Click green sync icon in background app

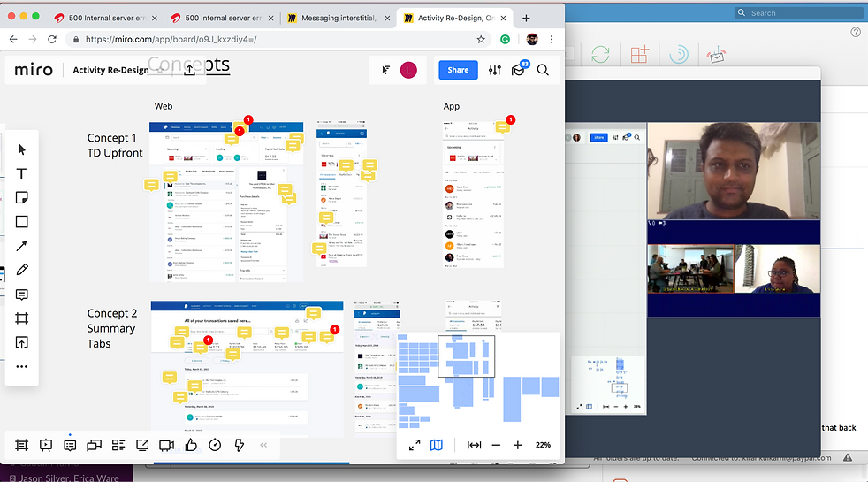tap(601, 54)
